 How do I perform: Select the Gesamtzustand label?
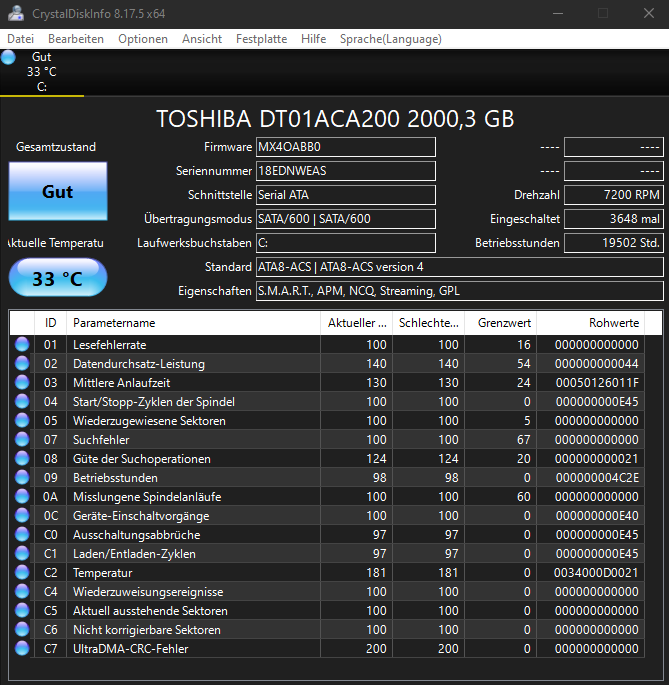coord(56,147)
